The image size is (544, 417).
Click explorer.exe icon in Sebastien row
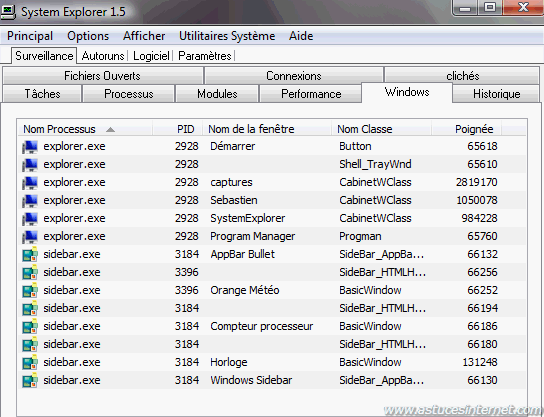[x=30, y=201]
